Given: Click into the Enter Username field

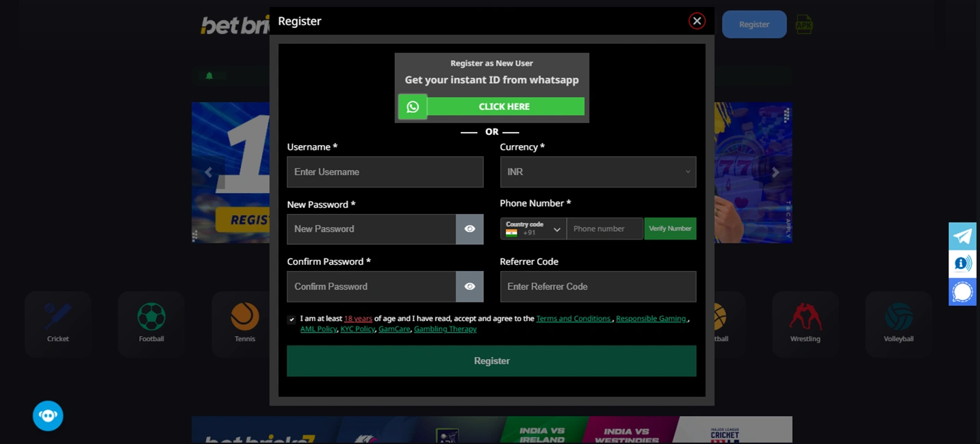Looking at the screenshot, I should click(385, 172).
